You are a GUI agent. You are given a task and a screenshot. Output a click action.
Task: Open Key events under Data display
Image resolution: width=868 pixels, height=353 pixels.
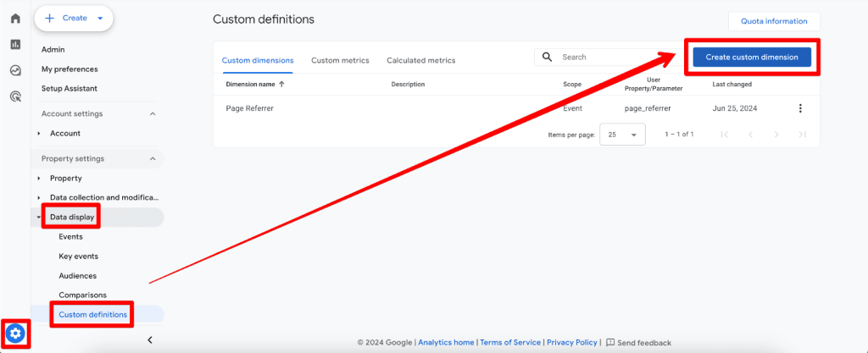[79, 256]
